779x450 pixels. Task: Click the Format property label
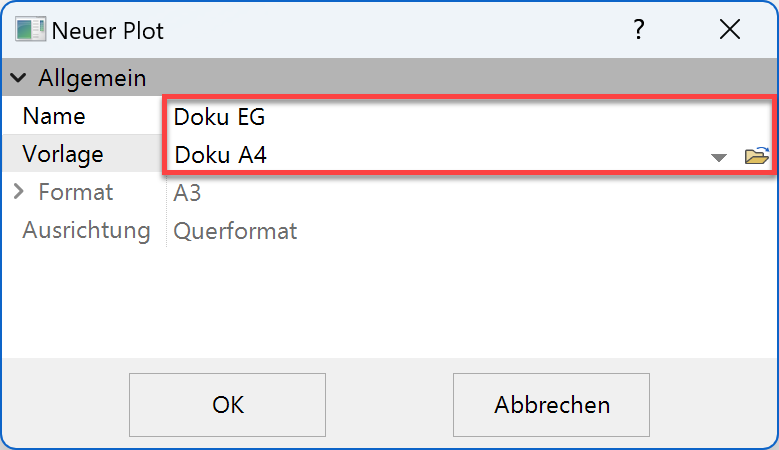pos(75,192)
